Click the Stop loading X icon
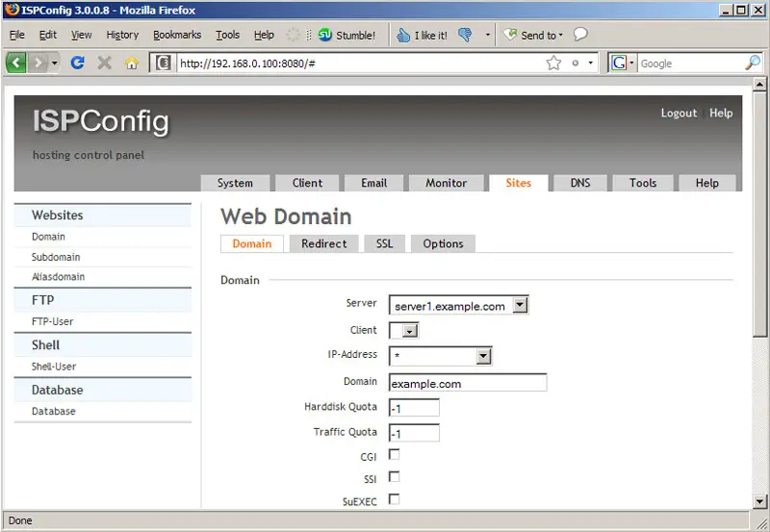 (x=104, y=63)
